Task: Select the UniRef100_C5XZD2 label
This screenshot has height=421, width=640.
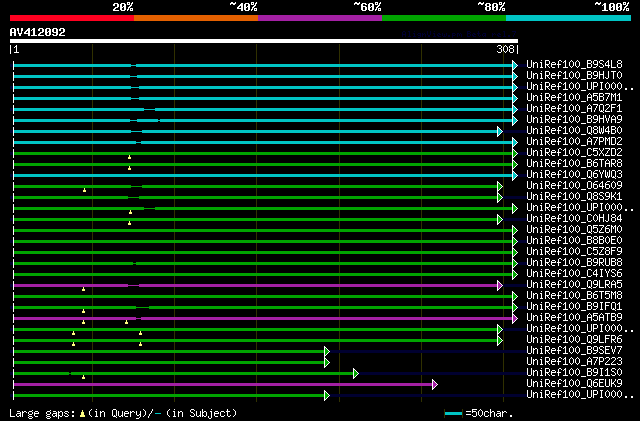Action: click(574, 153)
